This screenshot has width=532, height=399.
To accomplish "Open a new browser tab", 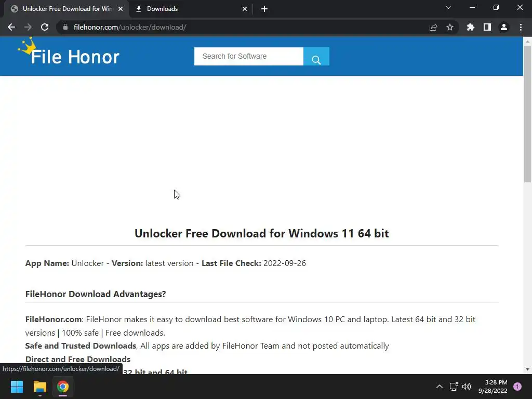I will coord(264,9).
